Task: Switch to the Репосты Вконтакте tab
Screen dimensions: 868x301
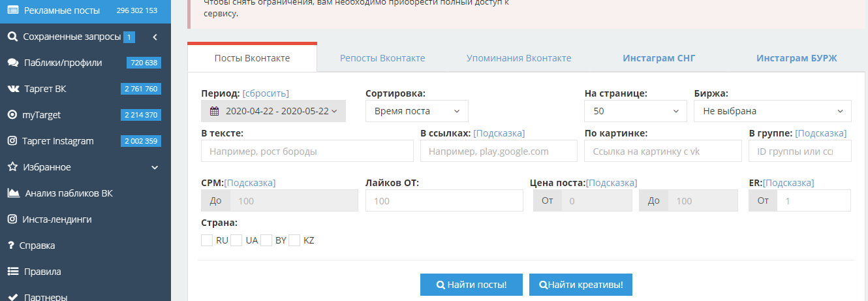Action: tap(382, 58)
